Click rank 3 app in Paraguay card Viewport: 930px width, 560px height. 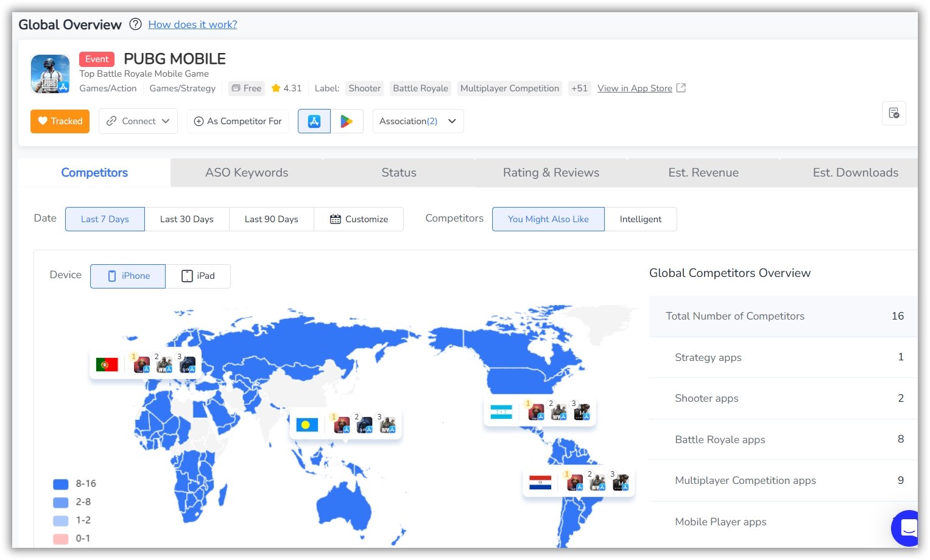[621, 482]
